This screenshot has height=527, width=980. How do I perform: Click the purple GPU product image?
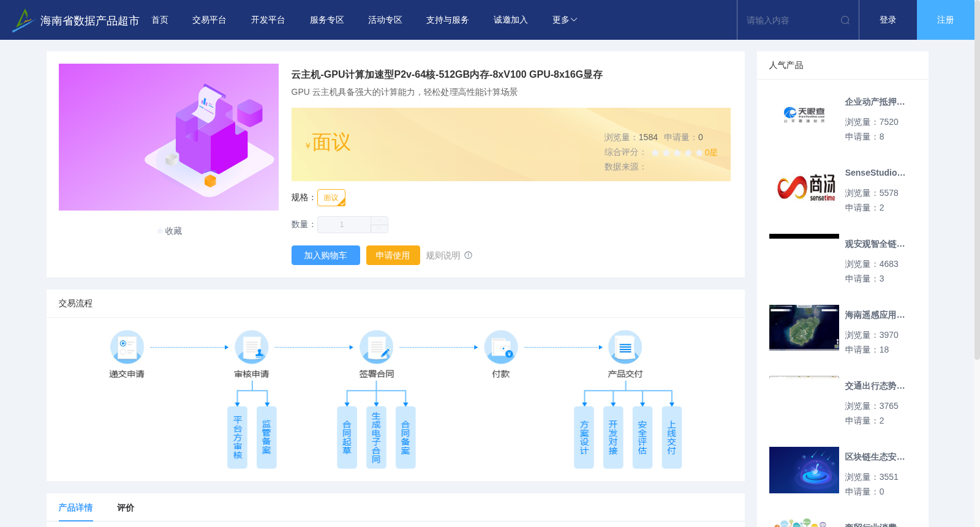(168, 137)
